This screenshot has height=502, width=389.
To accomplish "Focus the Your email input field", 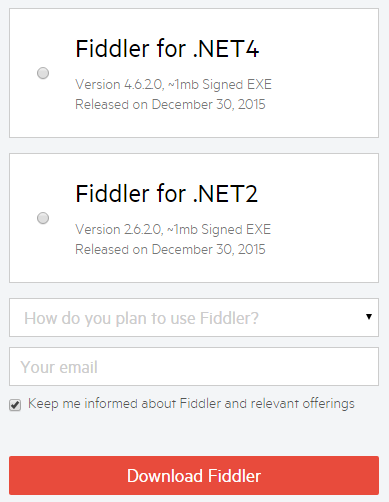I will tap(194, 367).
